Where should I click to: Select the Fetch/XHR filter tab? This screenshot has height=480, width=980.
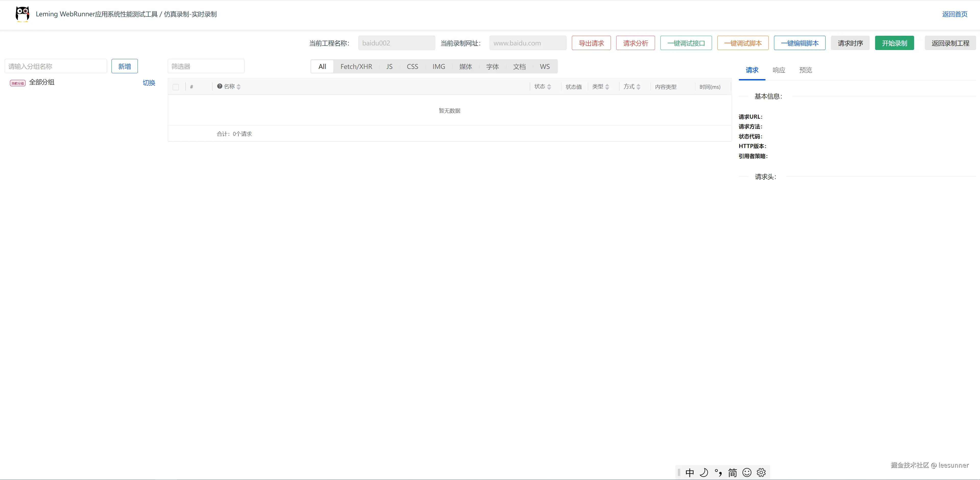pos(356,67)
